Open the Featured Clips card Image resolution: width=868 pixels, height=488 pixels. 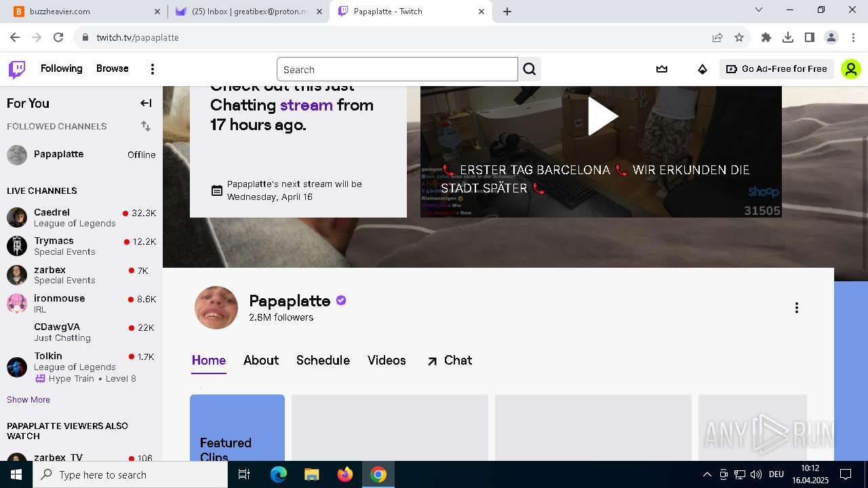237,428
